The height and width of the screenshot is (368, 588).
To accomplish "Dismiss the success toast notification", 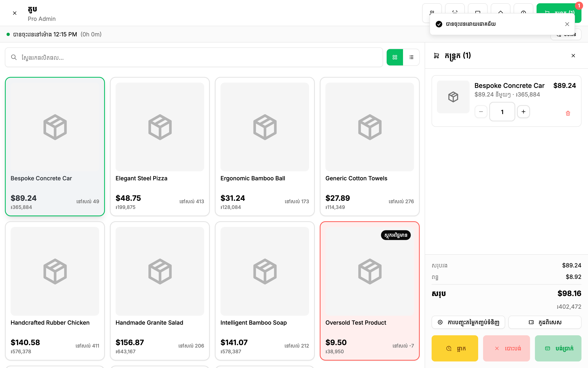I will [x=567, y=24].
